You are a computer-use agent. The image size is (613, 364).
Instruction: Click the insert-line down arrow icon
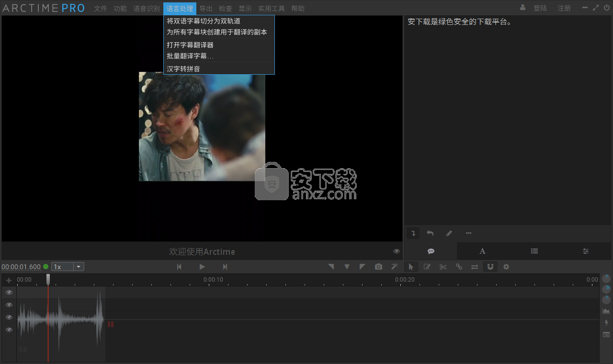pos(413,233)
